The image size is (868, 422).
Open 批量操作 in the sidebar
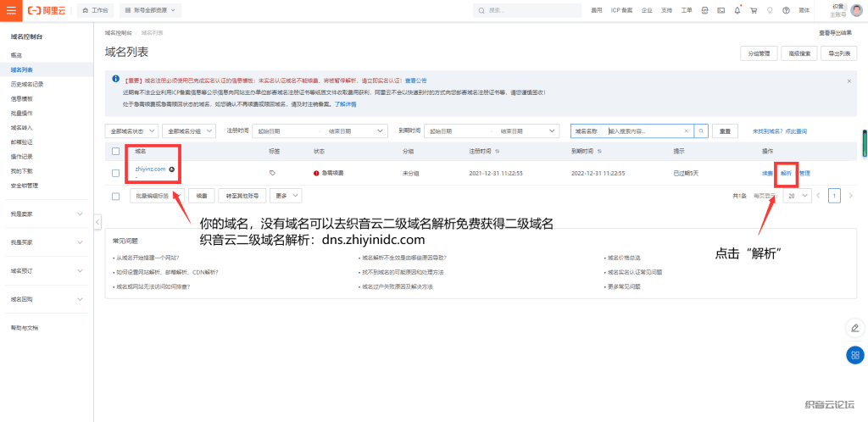tap(21, 113)
